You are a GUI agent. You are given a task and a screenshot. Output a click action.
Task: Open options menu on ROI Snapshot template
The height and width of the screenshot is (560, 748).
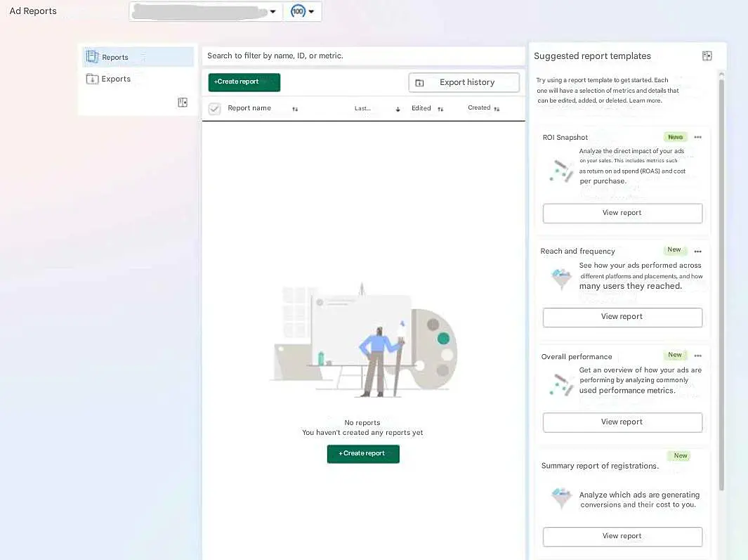click(x=697, y=137)
